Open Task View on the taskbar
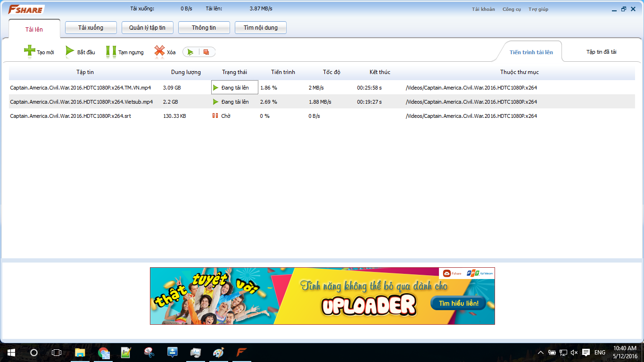Screen dimensions: 644x362 click(57, 353)
